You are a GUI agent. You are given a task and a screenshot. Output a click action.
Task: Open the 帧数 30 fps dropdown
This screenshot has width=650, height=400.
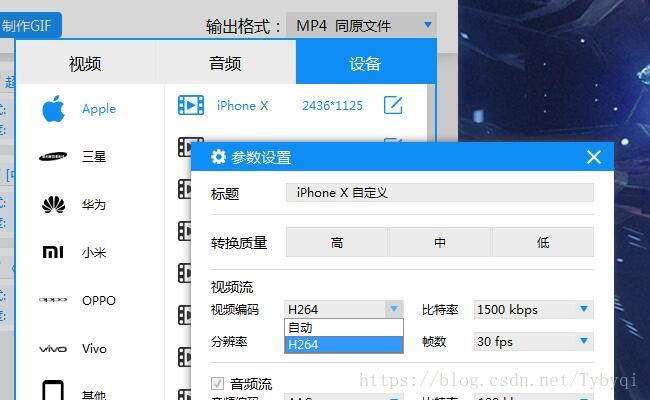[534, 342]
